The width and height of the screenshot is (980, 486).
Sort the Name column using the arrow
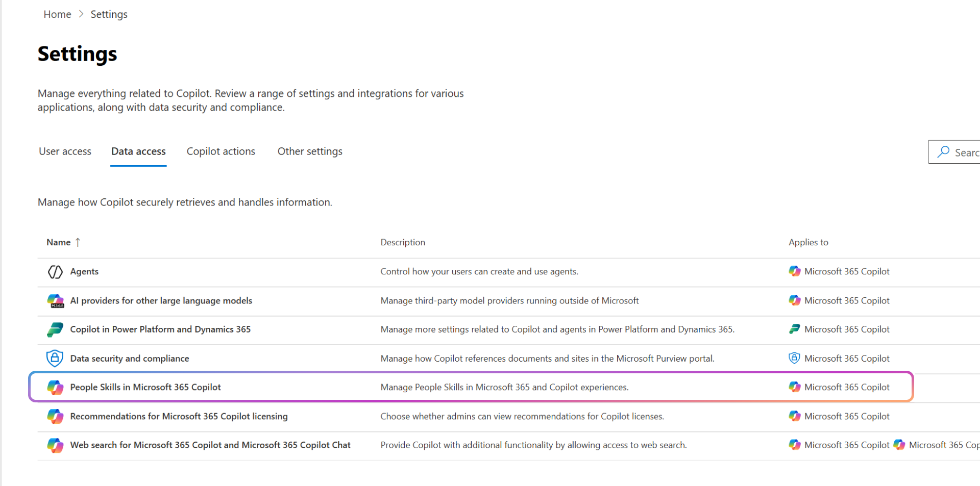(x=78, y=242)
